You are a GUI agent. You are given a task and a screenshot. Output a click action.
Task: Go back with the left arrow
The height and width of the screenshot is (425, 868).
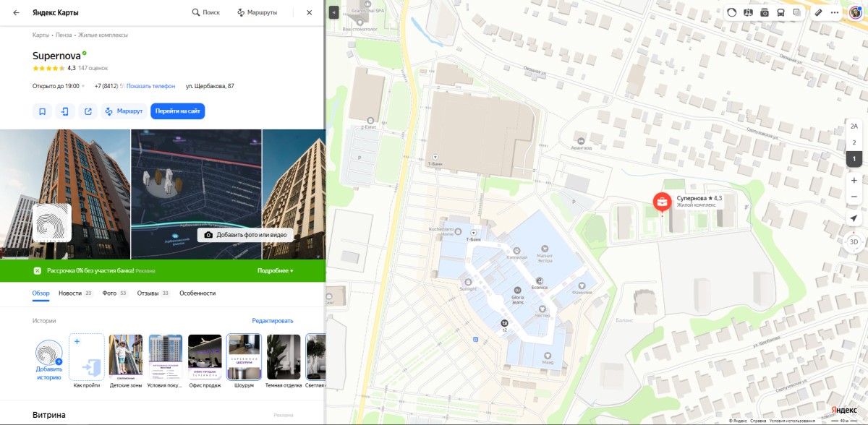click(16, 12)
